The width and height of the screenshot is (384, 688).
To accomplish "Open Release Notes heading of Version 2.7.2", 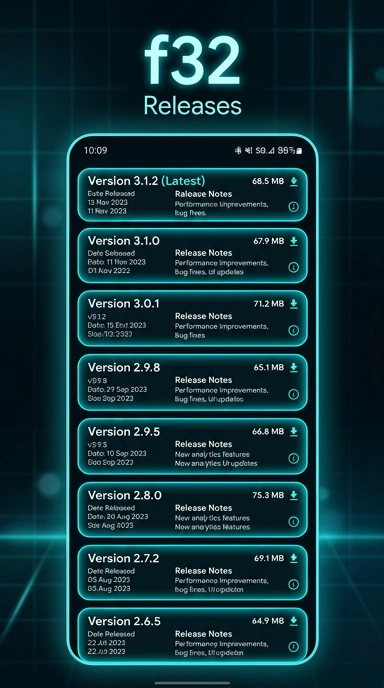I will pos(203,571).
